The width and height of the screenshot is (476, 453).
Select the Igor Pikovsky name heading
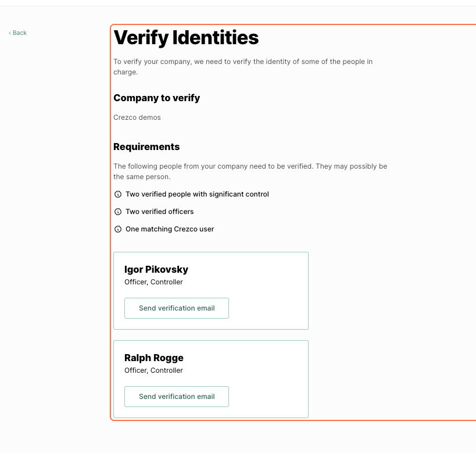(x=156, y=269)
